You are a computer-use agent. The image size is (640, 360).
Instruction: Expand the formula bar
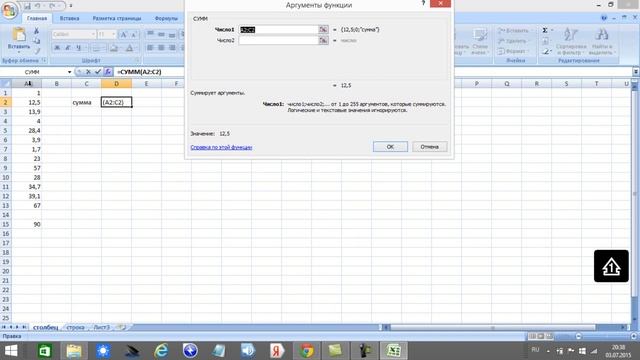pos(636,72)
